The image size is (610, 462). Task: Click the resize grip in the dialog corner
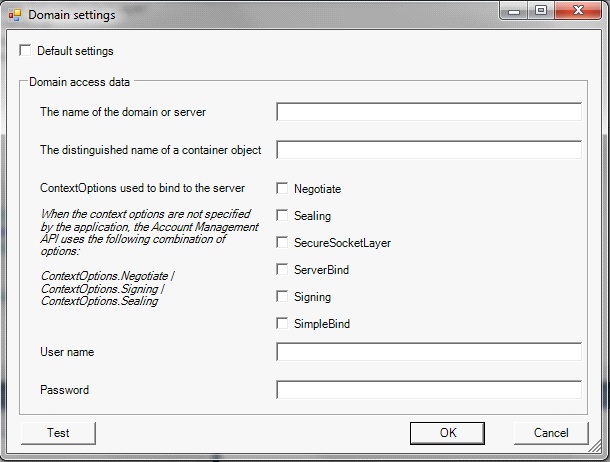596,446
